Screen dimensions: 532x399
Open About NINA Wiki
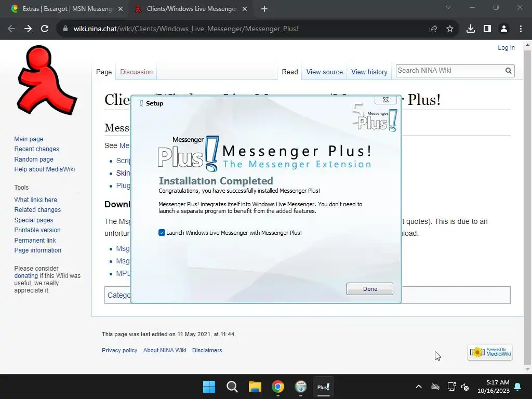(165, 350)
